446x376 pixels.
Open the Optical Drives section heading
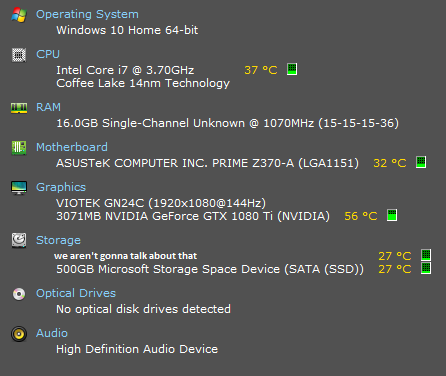click(76, 293)
